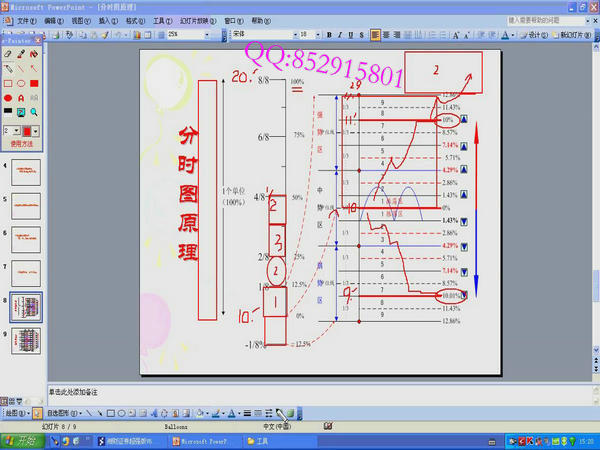Toggle Underline formatting in toolbar
The image size is (600, 450).
click(x=351, y=34)
